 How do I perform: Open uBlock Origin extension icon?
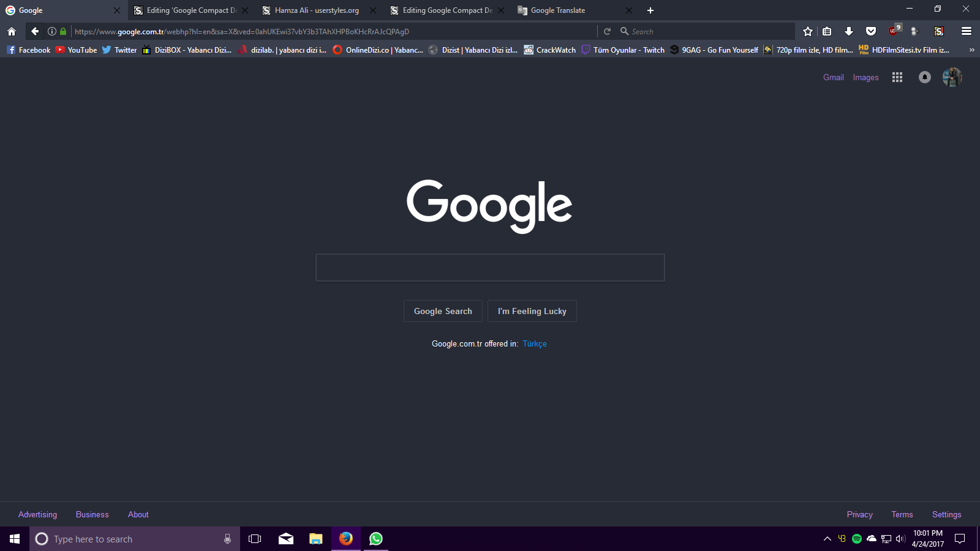(x=894, y=30)
